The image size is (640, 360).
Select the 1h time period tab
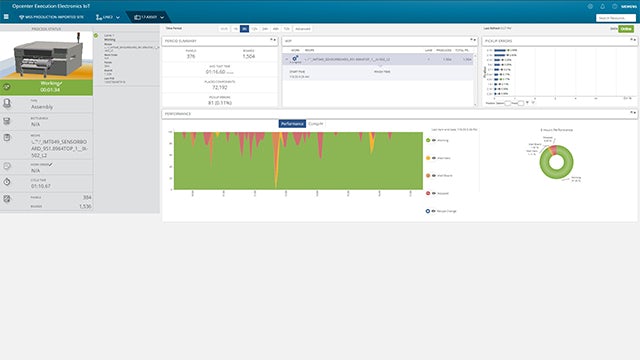tap(236, 29)
